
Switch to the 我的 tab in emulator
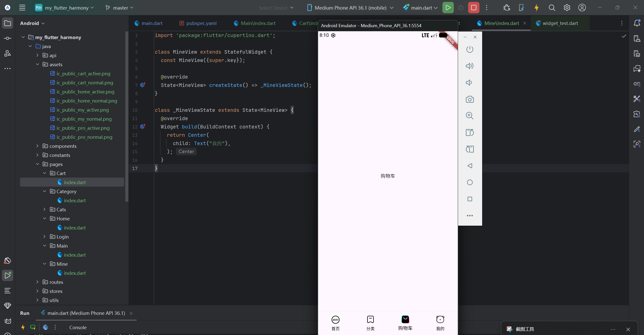[x=440, y=323]
